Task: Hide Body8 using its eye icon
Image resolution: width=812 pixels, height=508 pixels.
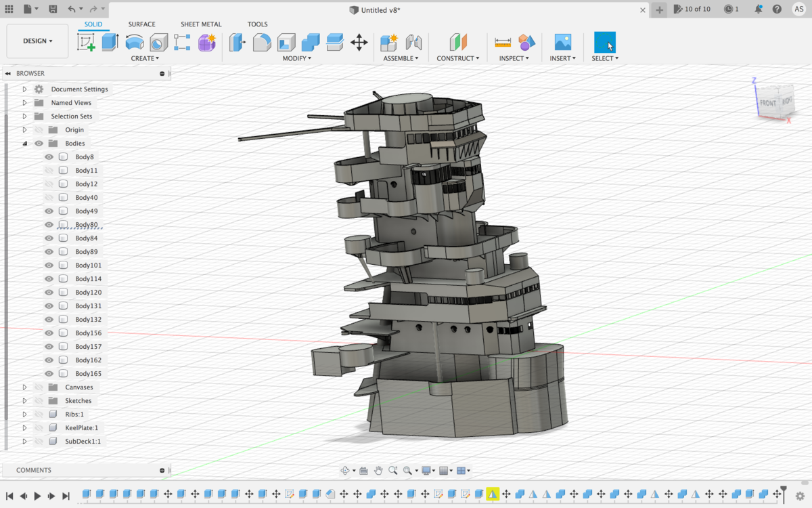Action: (49, 157)
